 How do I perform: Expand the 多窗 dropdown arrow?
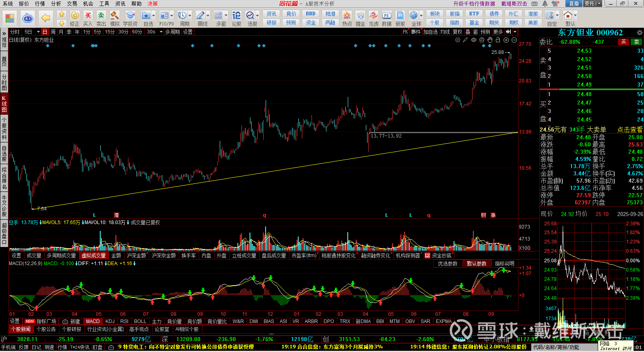tap(226, 16)
